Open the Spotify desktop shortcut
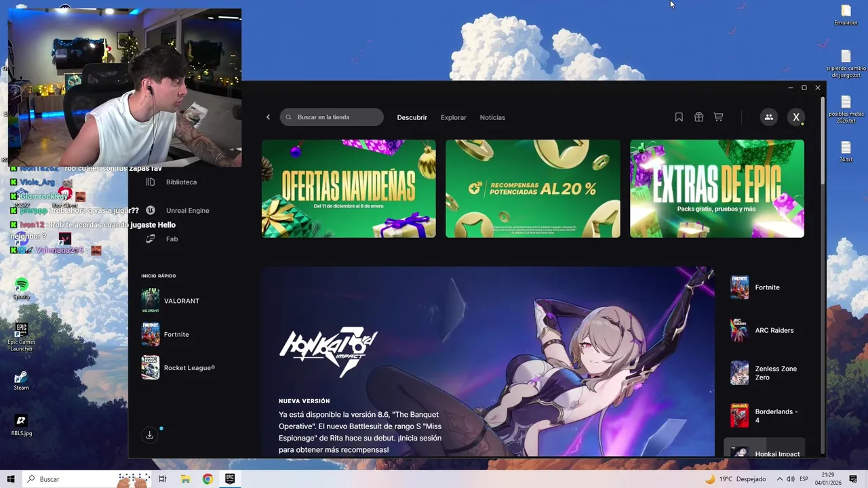The height and width of the screenshot is (488, 868). (21, 287)
